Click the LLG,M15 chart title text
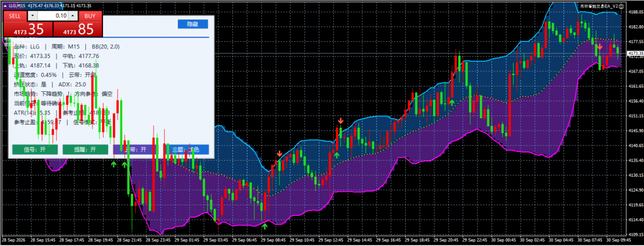644x246 pixels. [x=17, y=5]
